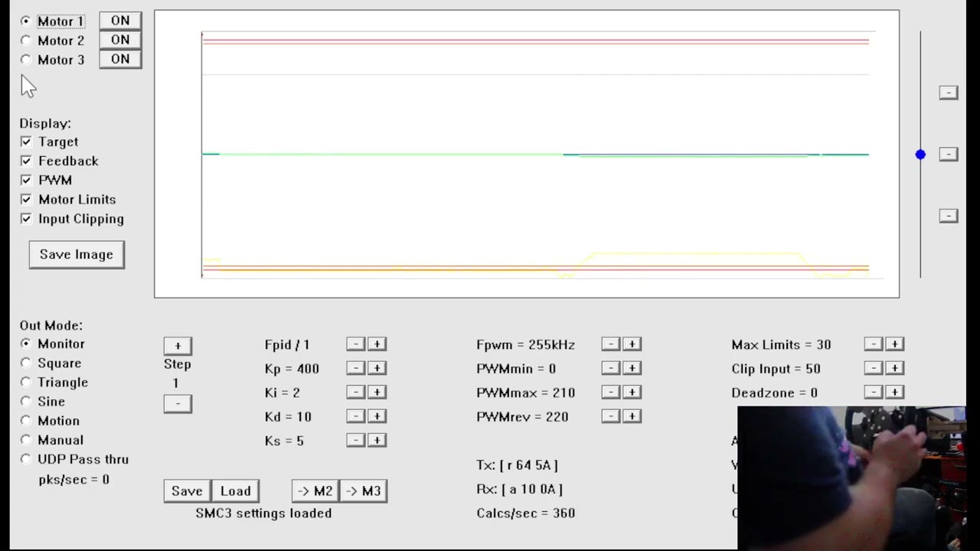Select Motor 1 radio button
This screenshot has width=980, height=551.
point(26,21)
